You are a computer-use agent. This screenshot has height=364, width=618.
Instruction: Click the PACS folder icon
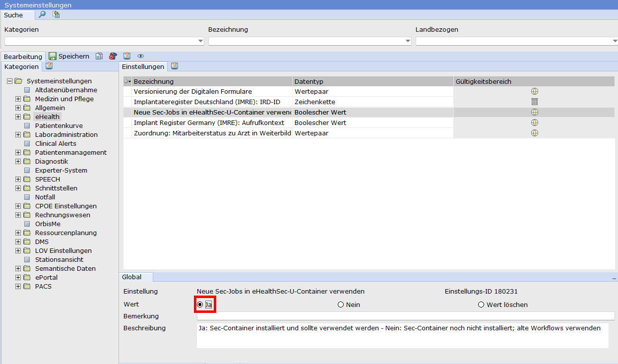click(x=27, y=286)
